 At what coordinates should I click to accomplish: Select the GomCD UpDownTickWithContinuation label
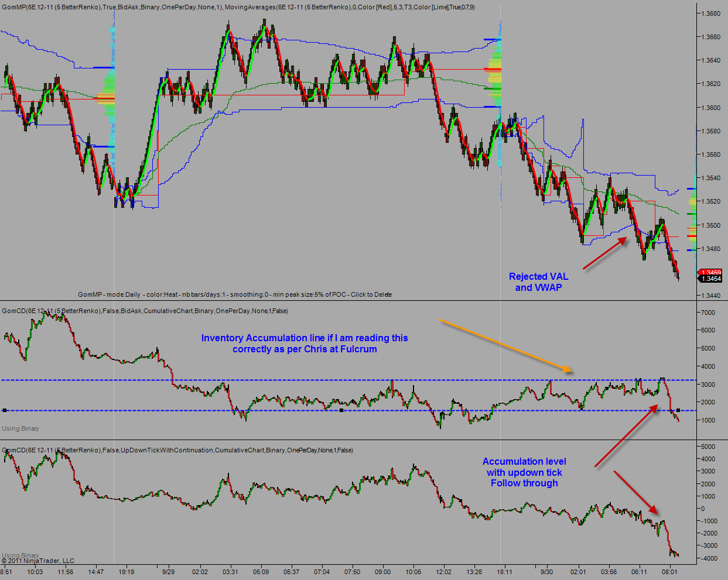pos(177,450)
